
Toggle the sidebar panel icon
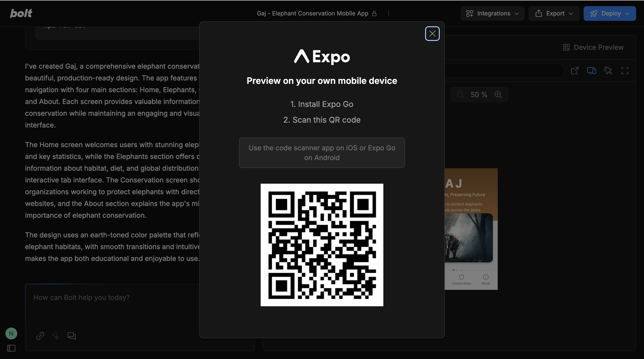11,348
